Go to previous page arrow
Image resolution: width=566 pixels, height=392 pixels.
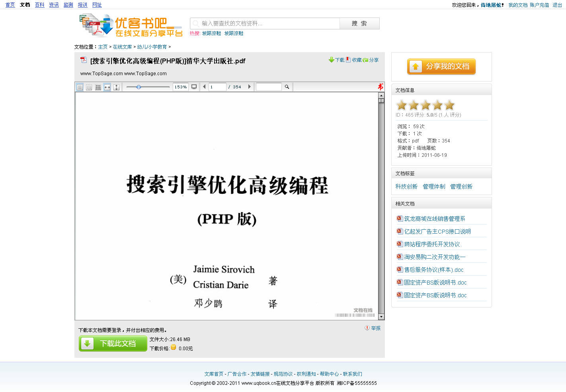tap(204, 87)
